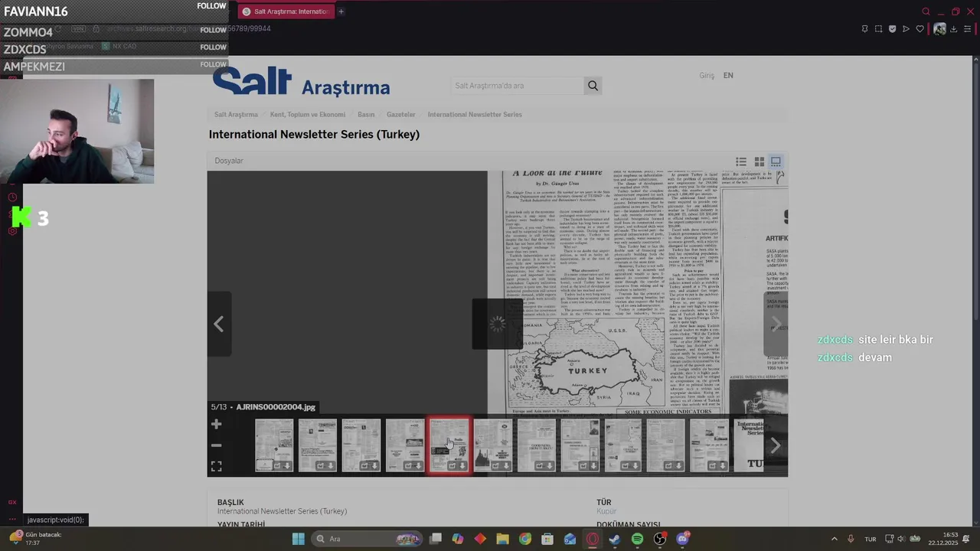Toggle fullscreen viewer mode
This screenshot has width=980, height=551.
point(216,466)
